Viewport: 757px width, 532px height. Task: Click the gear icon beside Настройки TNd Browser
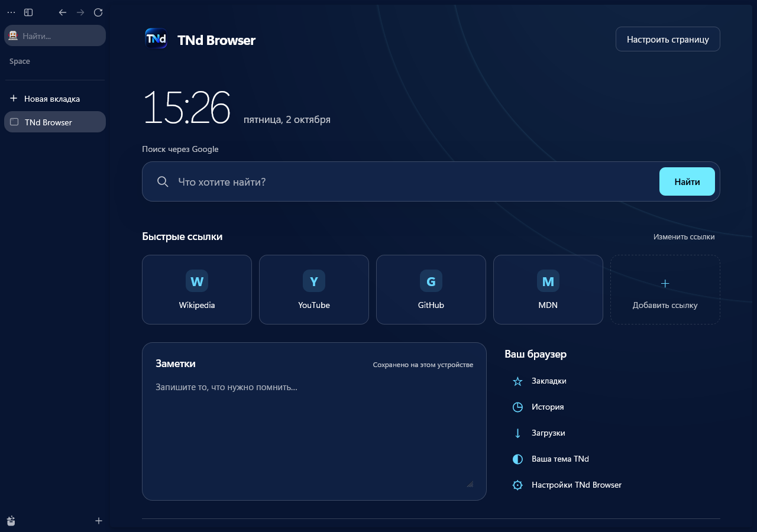point(517,485)
